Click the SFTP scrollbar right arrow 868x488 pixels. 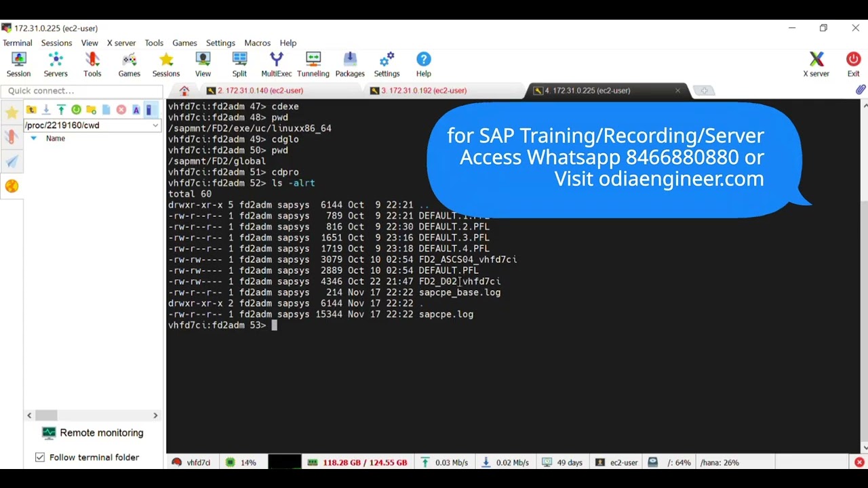[x=155, y=415]
